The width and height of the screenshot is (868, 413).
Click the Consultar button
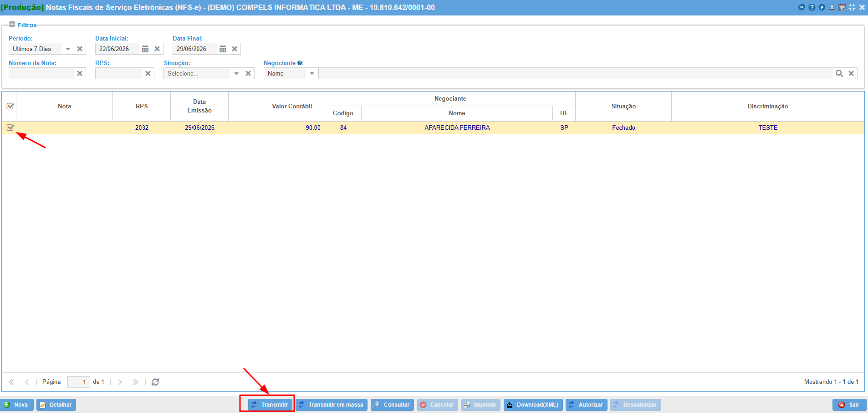coord(392,405)
